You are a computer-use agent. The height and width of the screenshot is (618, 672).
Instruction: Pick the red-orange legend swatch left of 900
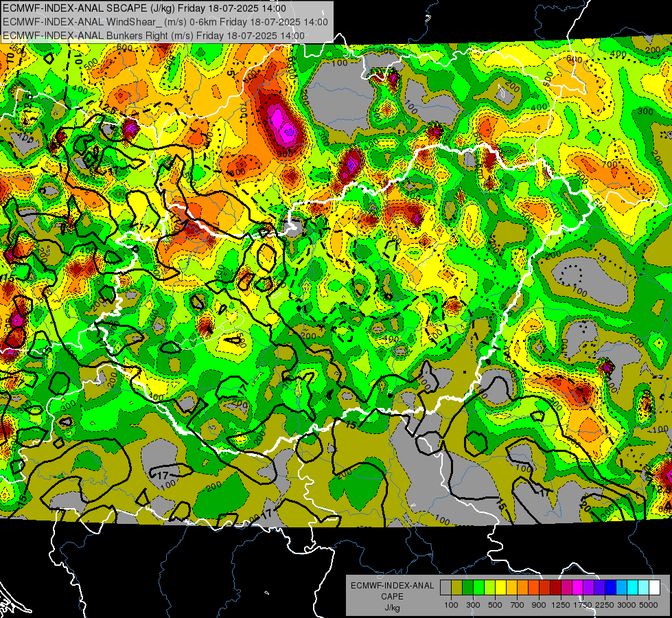click(x=533, y=588)
